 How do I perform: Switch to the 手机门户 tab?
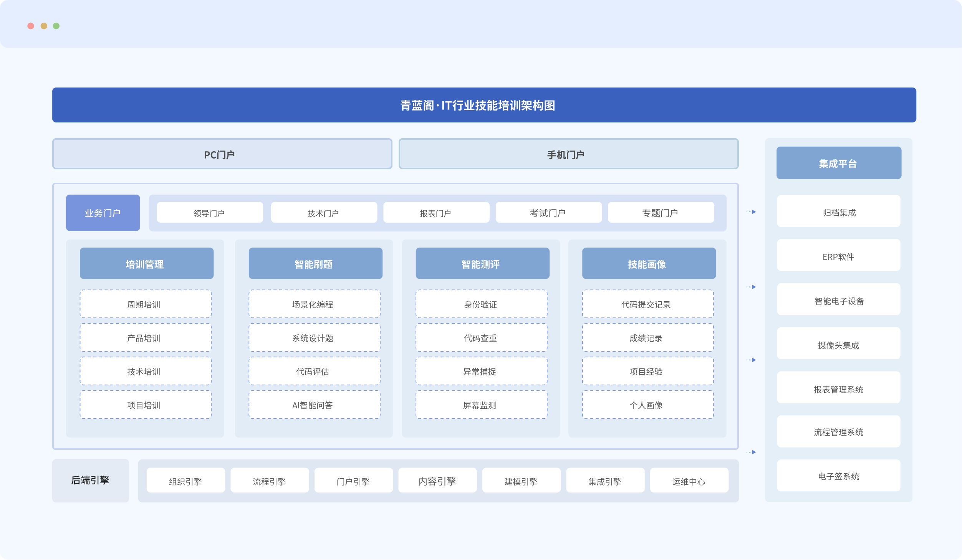[x=568, y=154]
